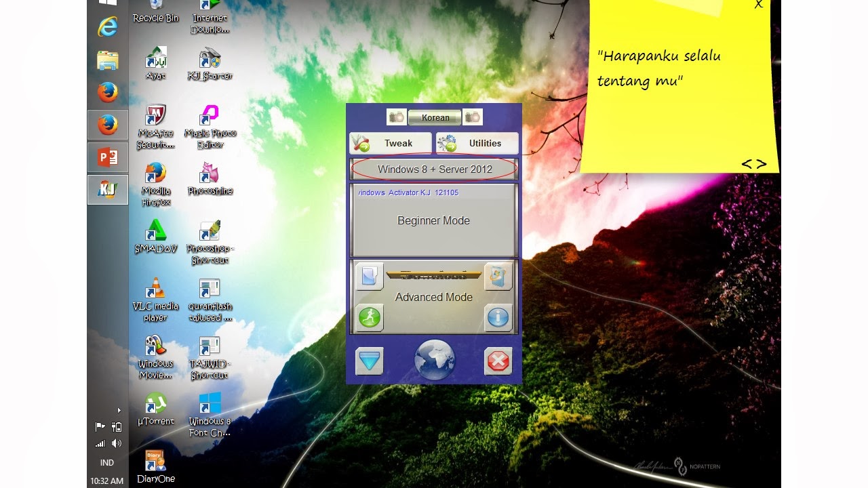Viewport: 868px width, 488px height.
Task: Select the quranflash tajweed desktop shortcut
Action: (210, 300)
